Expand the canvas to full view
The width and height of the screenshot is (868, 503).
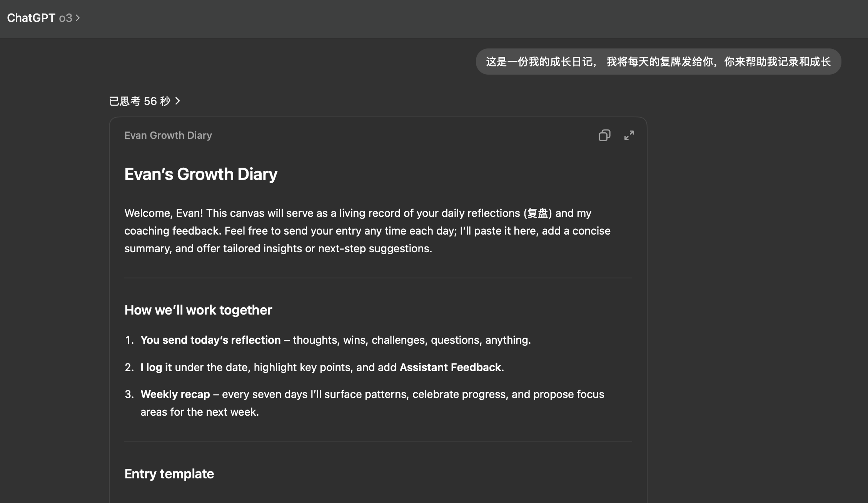tap(629, 135)
